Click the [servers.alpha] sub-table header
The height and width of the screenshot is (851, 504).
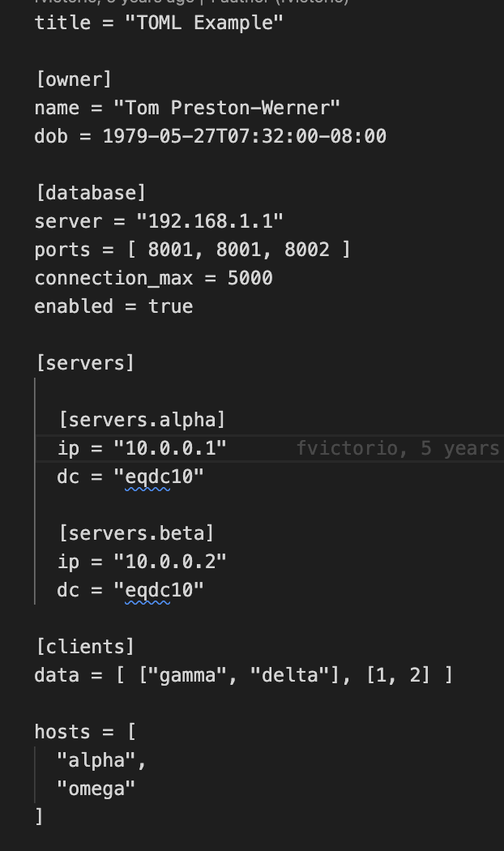(x=142, y=420)
